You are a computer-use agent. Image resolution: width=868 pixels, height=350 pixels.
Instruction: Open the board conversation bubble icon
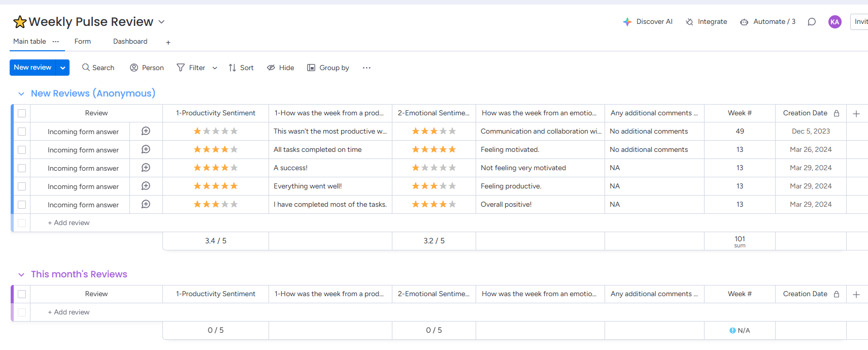point(812,22)
